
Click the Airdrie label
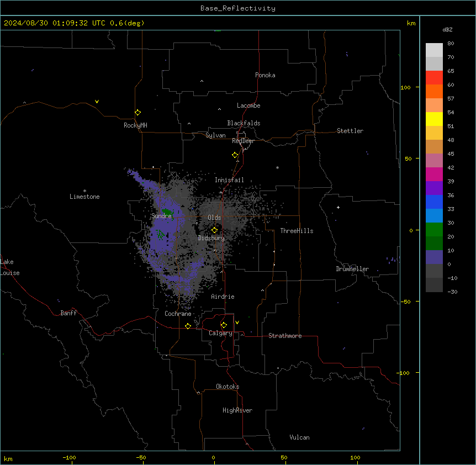[223, 297]
